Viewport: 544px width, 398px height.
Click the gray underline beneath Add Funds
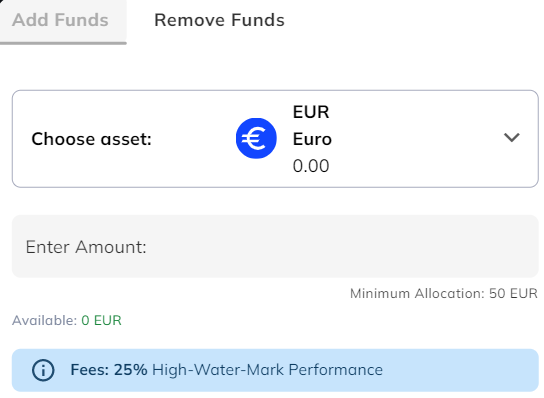coord(63,43)
